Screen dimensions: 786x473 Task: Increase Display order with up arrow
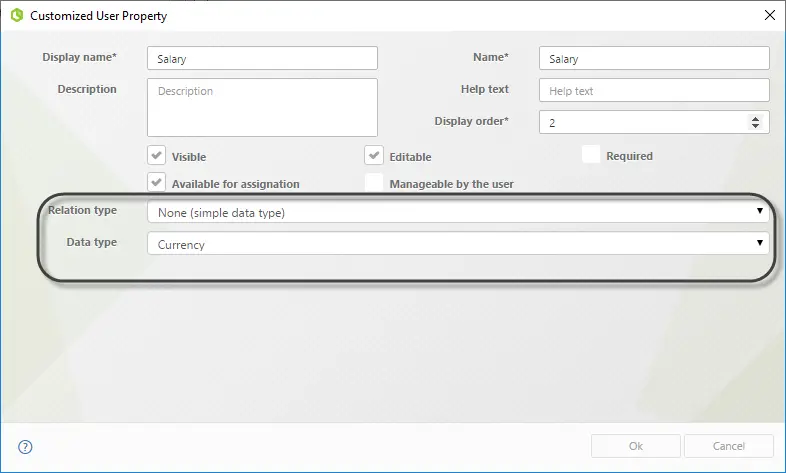tap(755, 118)
